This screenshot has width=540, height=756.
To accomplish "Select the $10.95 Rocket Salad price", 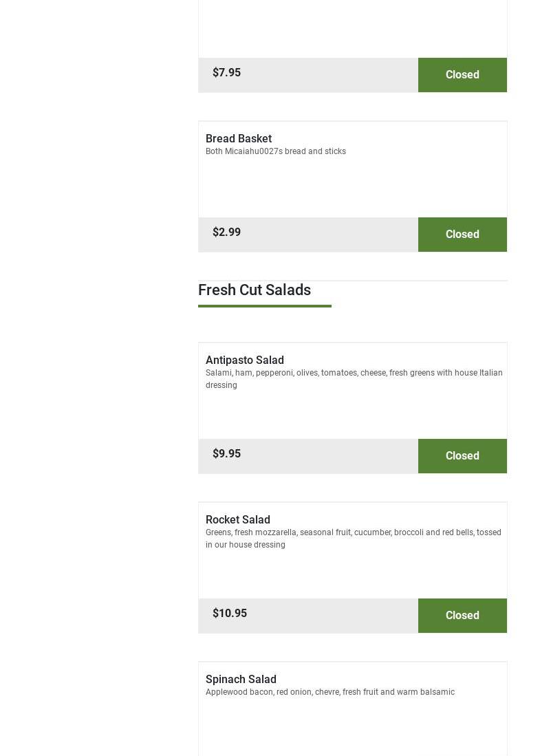I will pos(230,614).
